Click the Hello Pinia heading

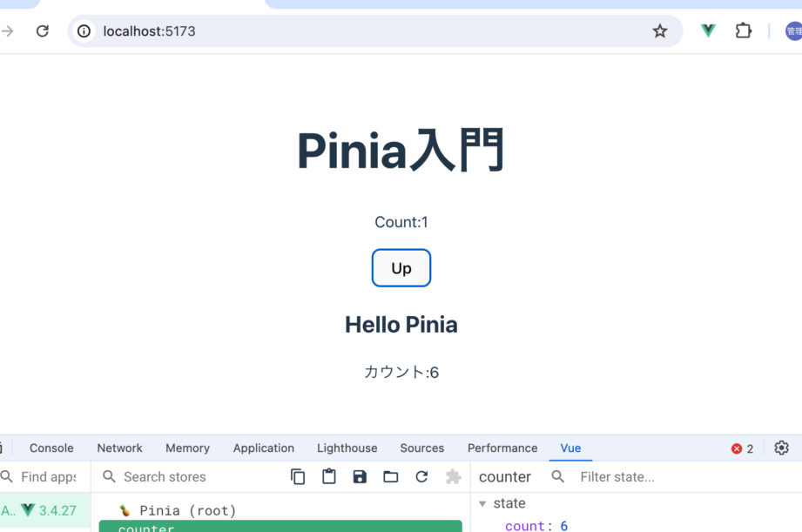[x=401, y=325]
